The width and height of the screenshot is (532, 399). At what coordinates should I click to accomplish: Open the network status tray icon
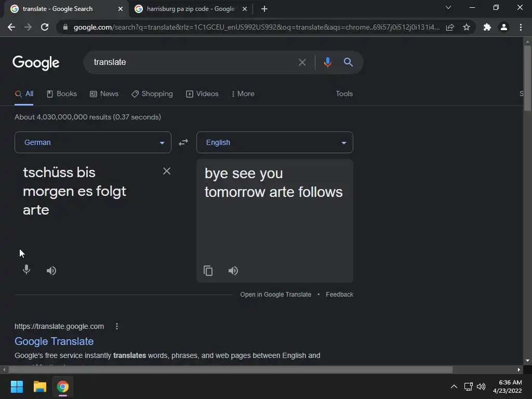pos(468,387)
